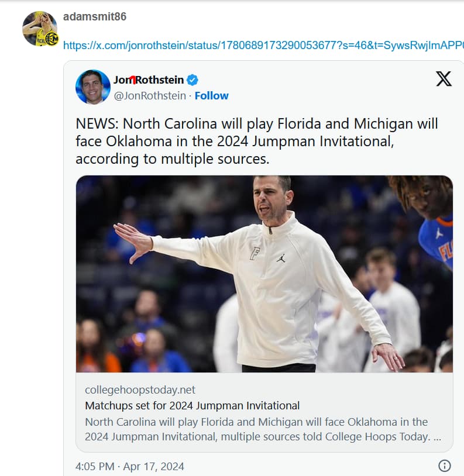This screenshot has width=464, height=476.
Task: Click the blue verified badge beside Jon Rothstein
Action: [192, 80]
